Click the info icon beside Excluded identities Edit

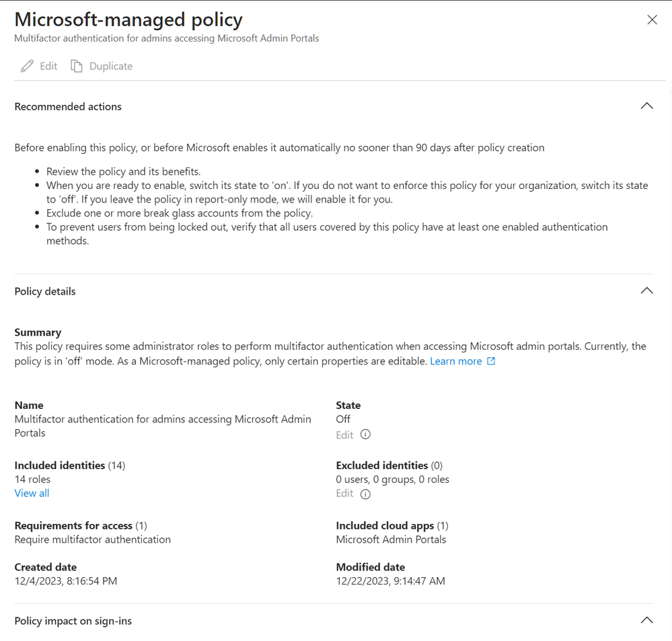click(x=365, y=494)
